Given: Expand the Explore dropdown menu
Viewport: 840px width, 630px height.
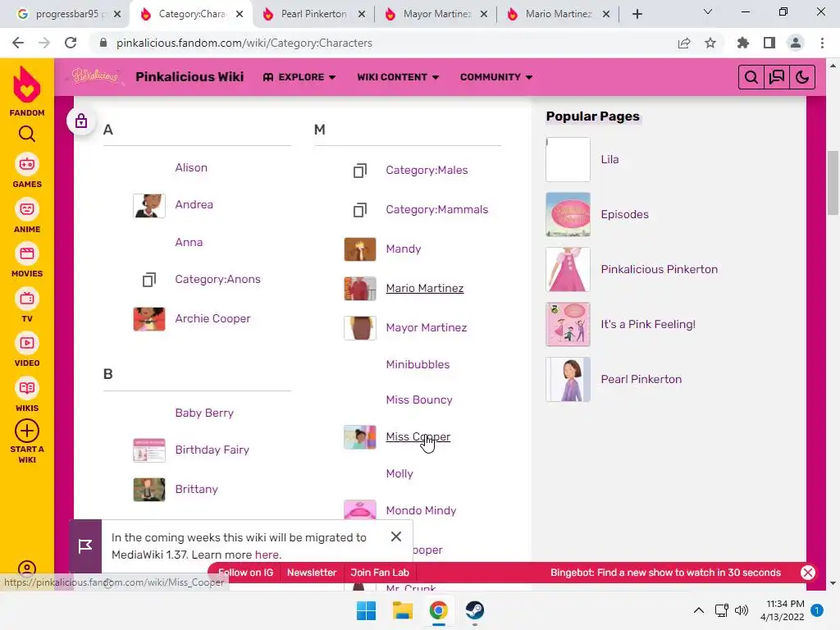Looking at the screenshot, I should tap(299, 77).
